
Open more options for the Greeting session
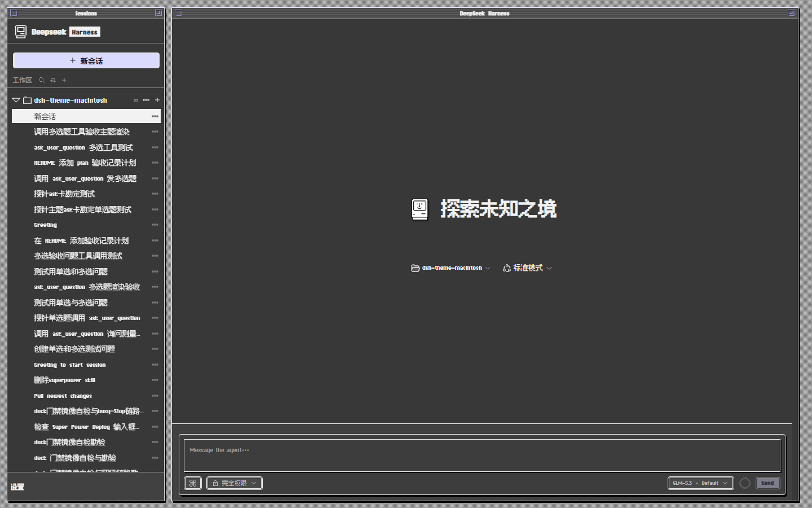155,225
